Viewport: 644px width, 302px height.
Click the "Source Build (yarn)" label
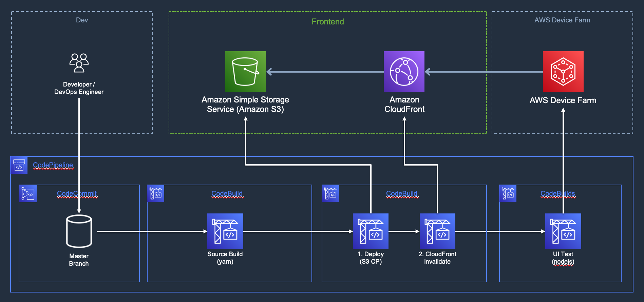225,258
